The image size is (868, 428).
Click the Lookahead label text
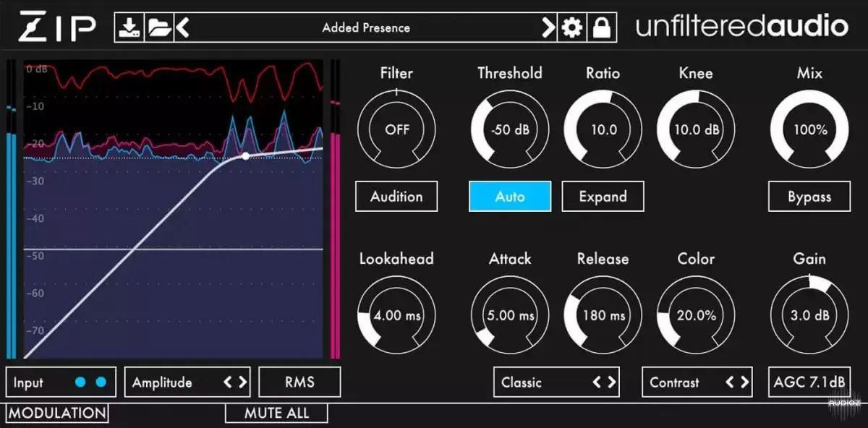pos(396,259)
